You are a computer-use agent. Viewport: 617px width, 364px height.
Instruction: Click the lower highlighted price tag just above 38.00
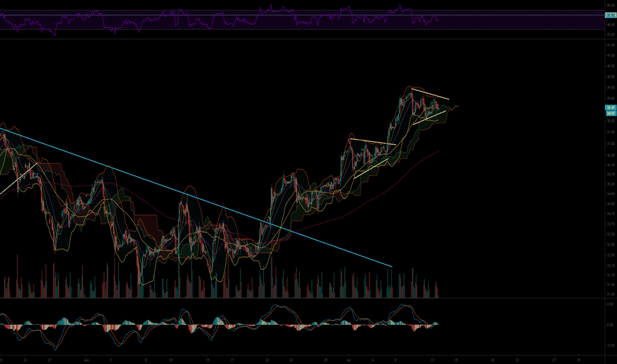pos(611,113)
